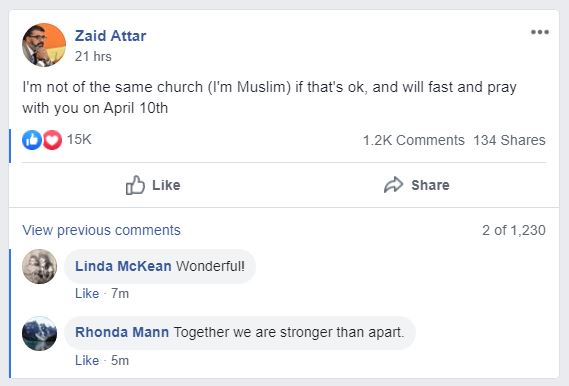Click the blue thumbs-up reaction icon

tap(32, 140)
